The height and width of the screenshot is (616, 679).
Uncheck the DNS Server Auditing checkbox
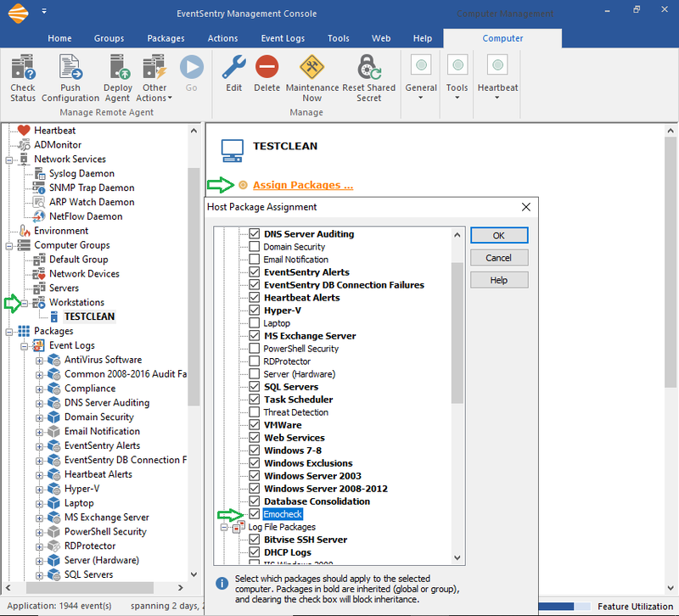tap(255, 234)
